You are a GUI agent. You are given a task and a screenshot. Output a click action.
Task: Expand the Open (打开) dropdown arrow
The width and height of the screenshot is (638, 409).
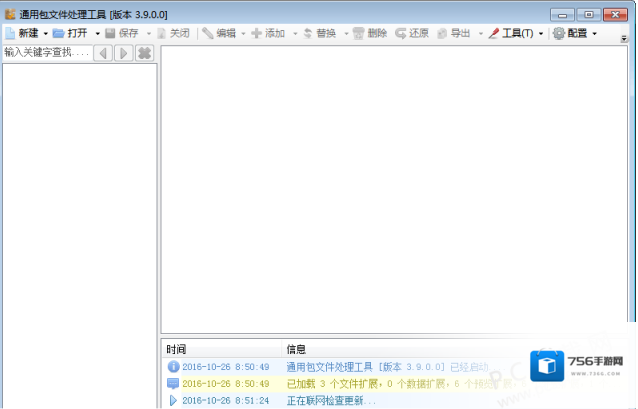pos(97,34)
